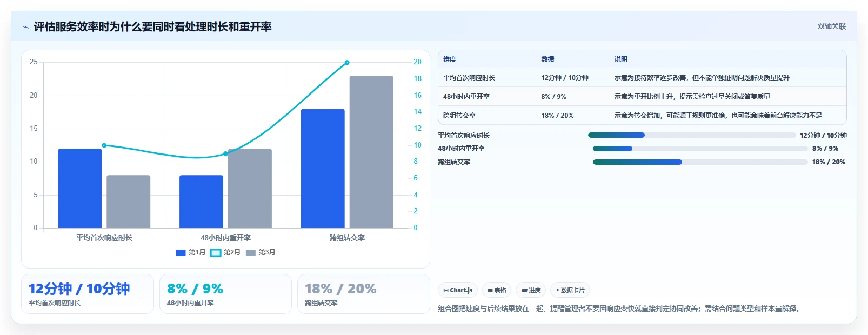The height and width of the screenshot is (335, 868).
Task: Click the icon inside 表格 chip
Action: click(x=490, y=290)
